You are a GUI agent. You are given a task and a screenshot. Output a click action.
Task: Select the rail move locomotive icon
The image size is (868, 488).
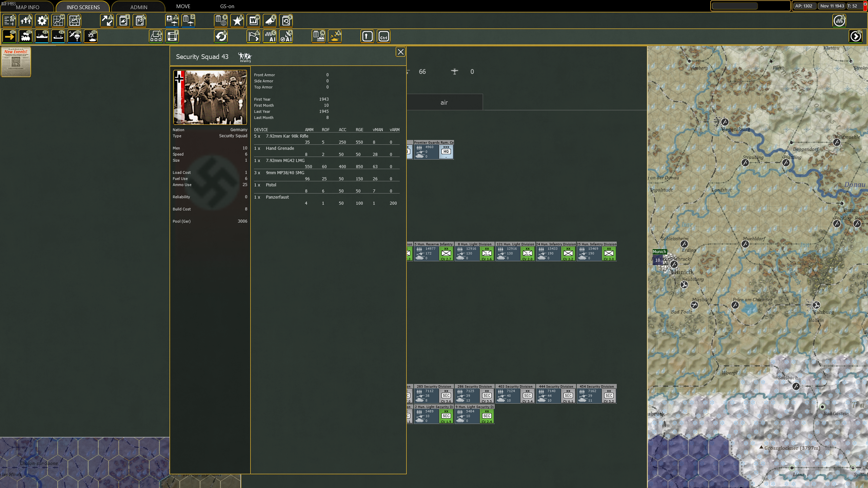click(26, 36)
